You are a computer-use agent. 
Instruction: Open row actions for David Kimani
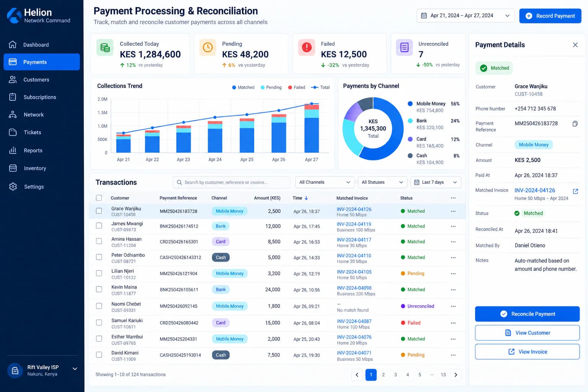coord(453,355)
